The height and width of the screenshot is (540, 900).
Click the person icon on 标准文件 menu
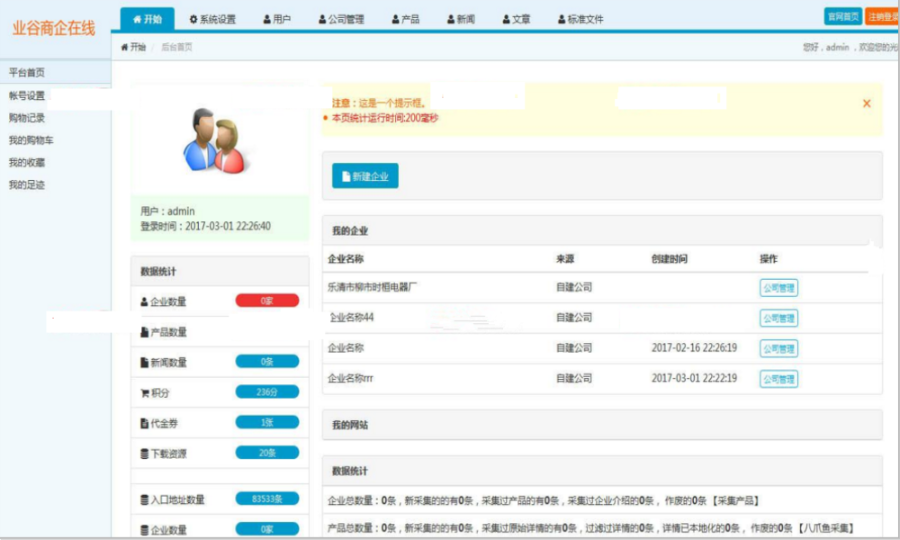[x=561, y=19]
